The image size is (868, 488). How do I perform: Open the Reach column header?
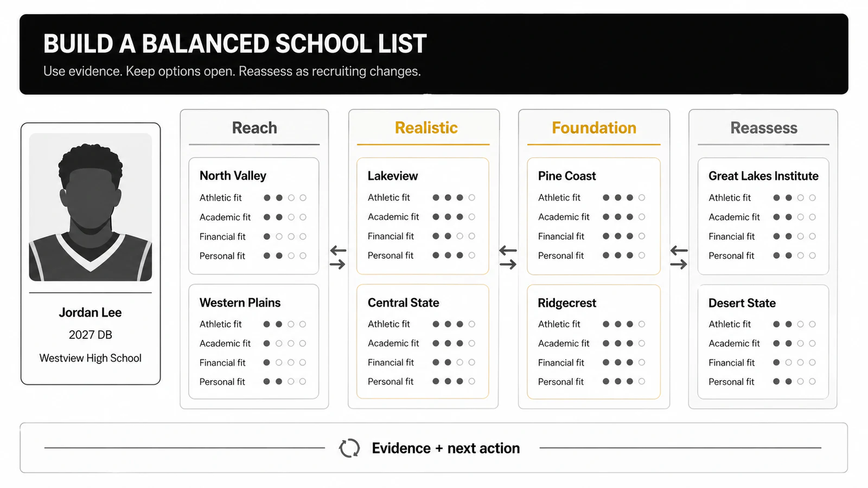pyautogui.click(x=254, y=128)
